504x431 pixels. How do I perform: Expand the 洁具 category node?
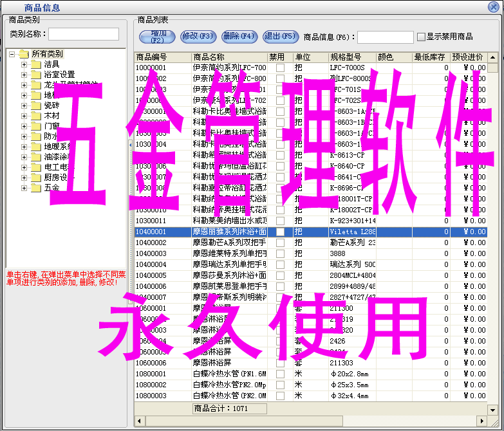click(24, 64)
